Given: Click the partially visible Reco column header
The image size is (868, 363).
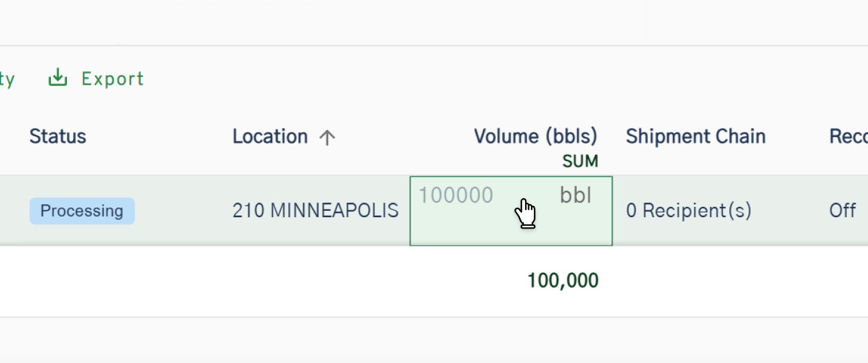Looking at the screenshot, I should [848, 136].
